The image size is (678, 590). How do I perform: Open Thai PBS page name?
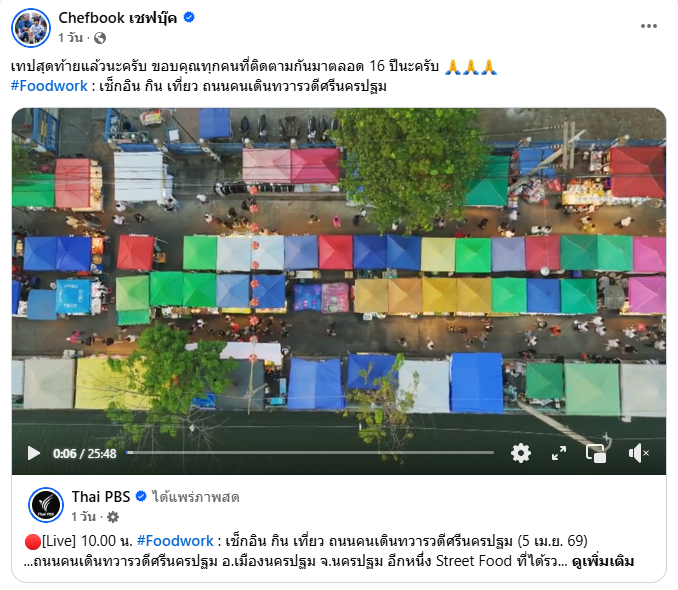coord(101,497)
